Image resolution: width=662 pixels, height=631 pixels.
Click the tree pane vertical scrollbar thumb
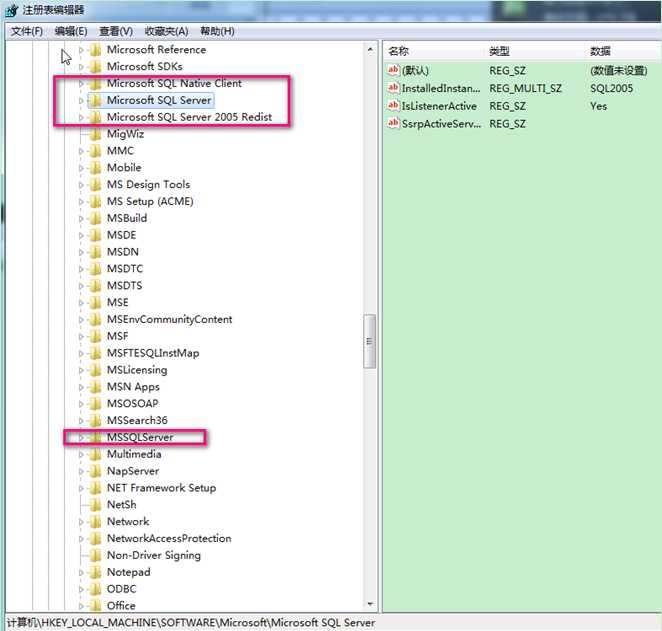pyautogui.click(x=370, y=341)
